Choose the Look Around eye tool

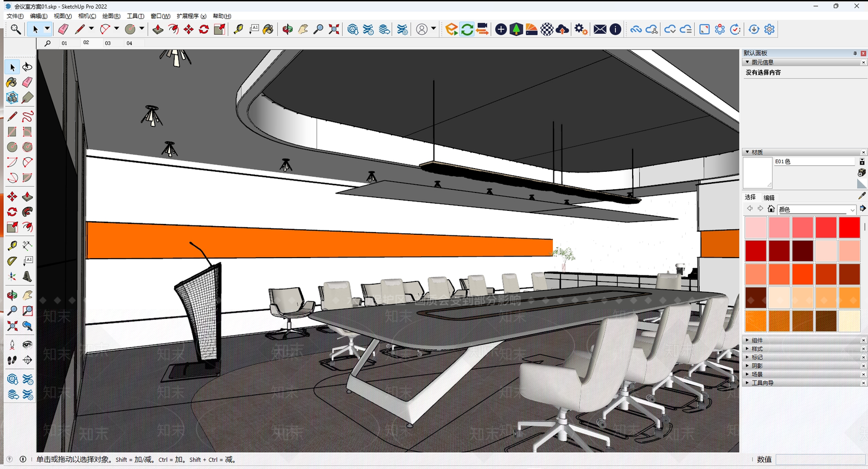coord(27,345)
